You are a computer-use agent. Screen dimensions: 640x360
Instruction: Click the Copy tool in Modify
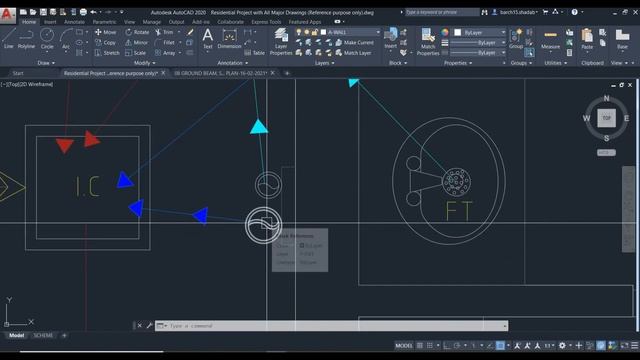click(x=105, y=42)
